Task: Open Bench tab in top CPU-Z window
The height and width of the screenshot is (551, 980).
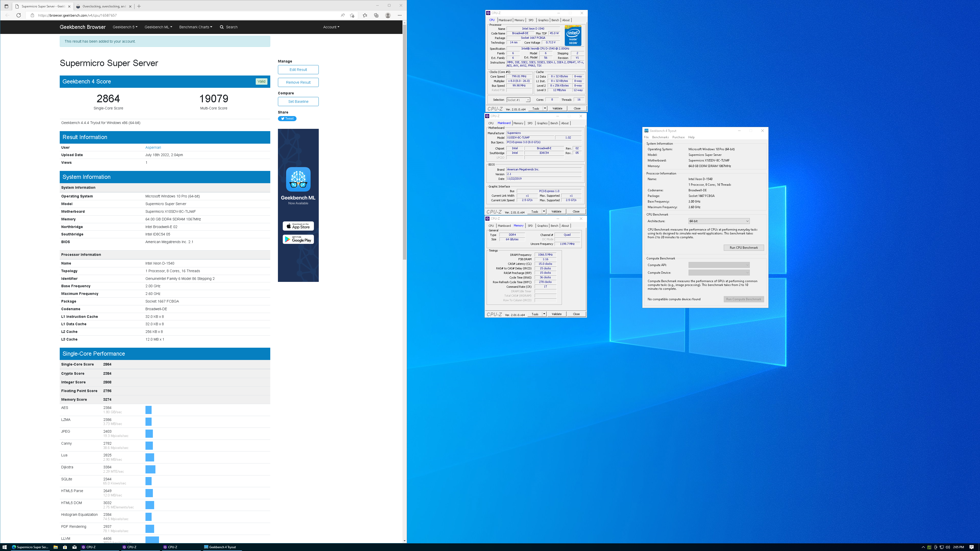Action: click(x=555, y=20)
